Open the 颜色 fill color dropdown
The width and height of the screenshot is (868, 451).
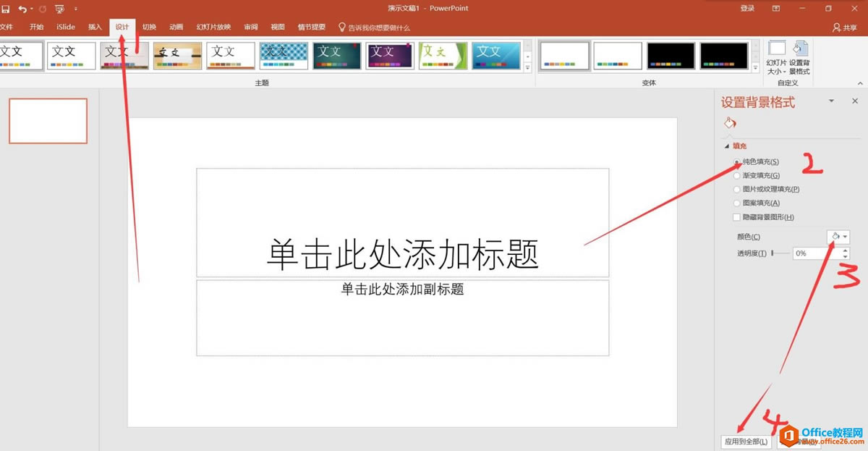838,236
